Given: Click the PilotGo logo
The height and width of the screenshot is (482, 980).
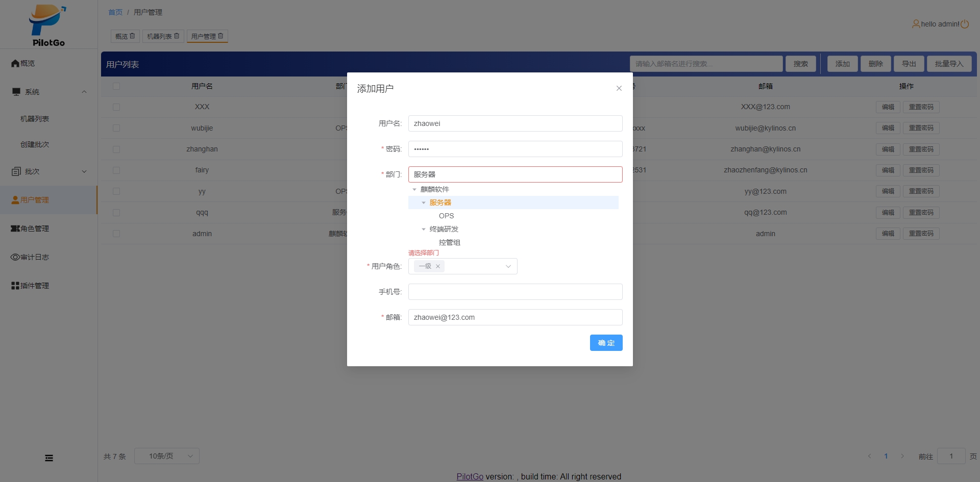Looking at the screenshot, I should [x=48, y=26].
